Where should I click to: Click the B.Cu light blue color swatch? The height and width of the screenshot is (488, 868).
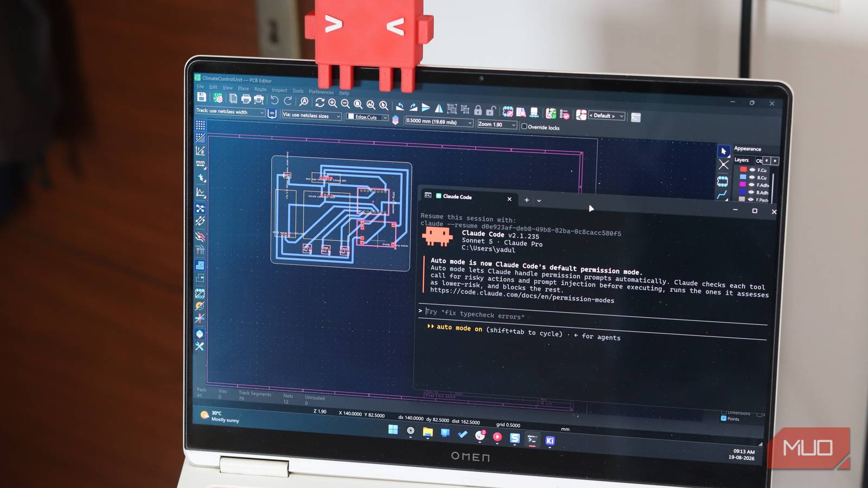[x=743, y=177]
